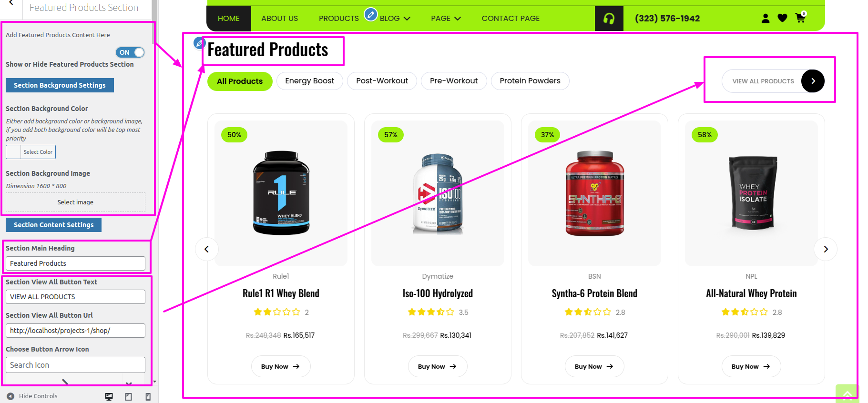Click Buy Now for Rule1 R1 Whey Blend
Screen dimensions: 868x403
coord(281,366)
